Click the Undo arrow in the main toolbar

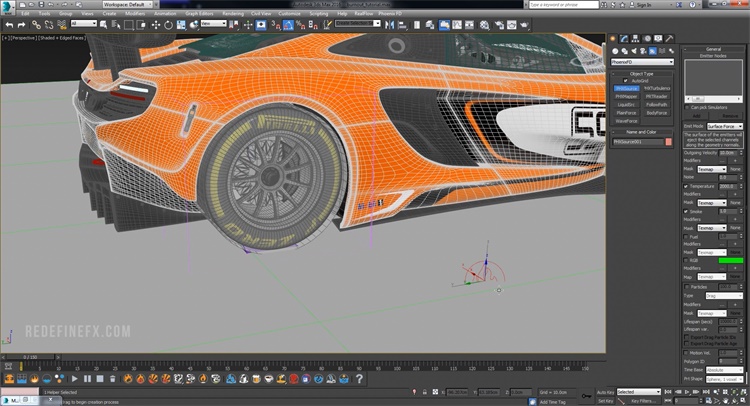(9, 25)
